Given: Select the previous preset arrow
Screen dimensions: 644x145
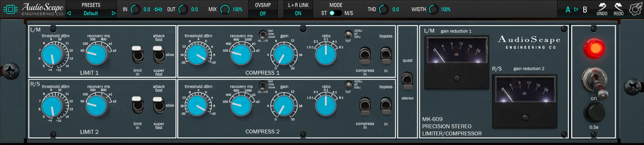Looking at the screenshot, I should [x=69, y=13].
